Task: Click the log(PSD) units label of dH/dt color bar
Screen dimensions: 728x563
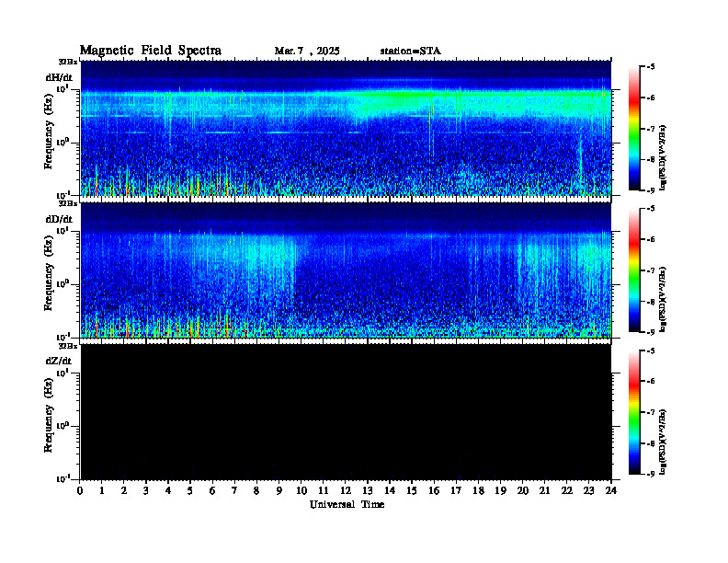Action: pos(664,157)
